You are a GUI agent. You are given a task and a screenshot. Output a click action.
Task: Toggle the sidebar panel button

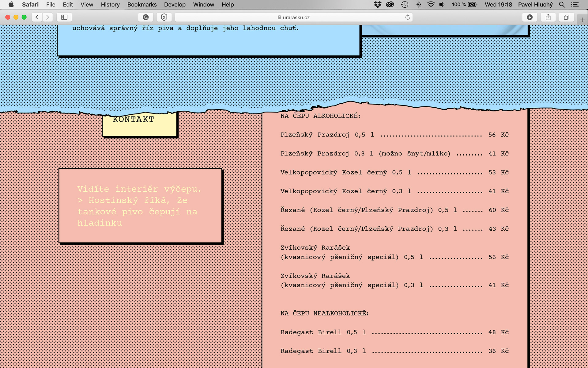[64, 17]
